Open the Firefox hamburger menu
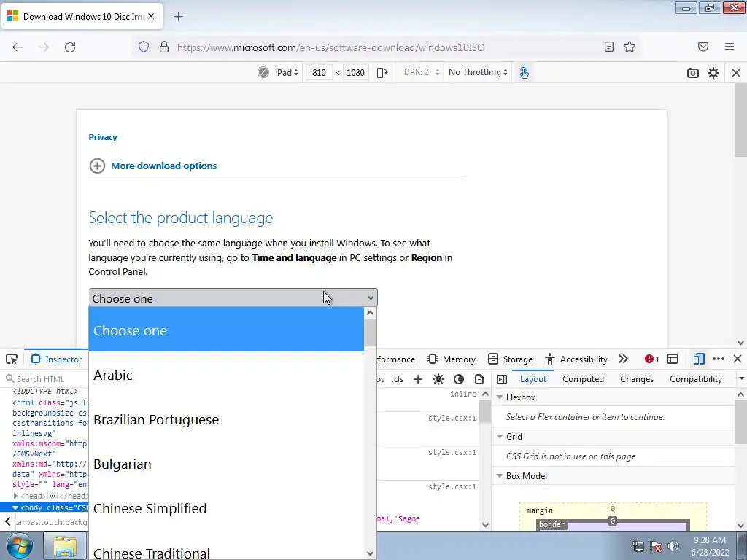 (729, 47)
